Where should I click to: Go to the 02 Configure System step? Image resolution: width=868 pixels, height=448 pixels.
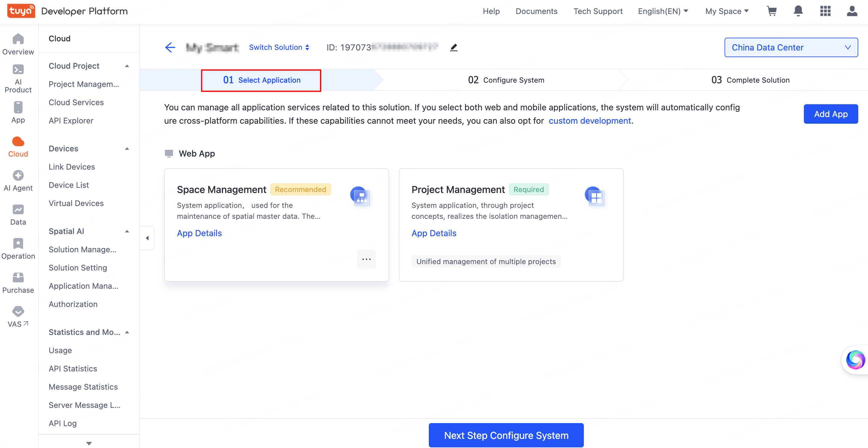506,80
